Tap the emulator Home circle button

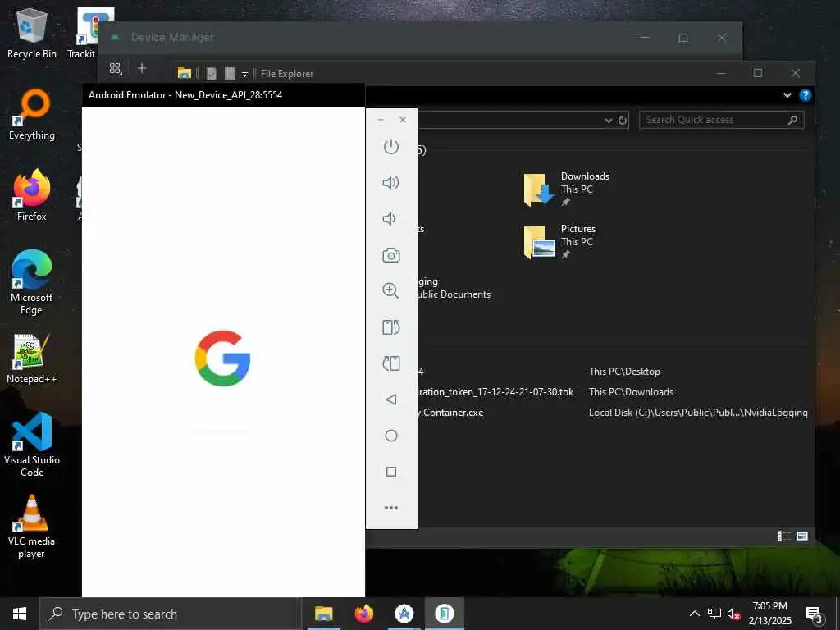tap(391, 436)
